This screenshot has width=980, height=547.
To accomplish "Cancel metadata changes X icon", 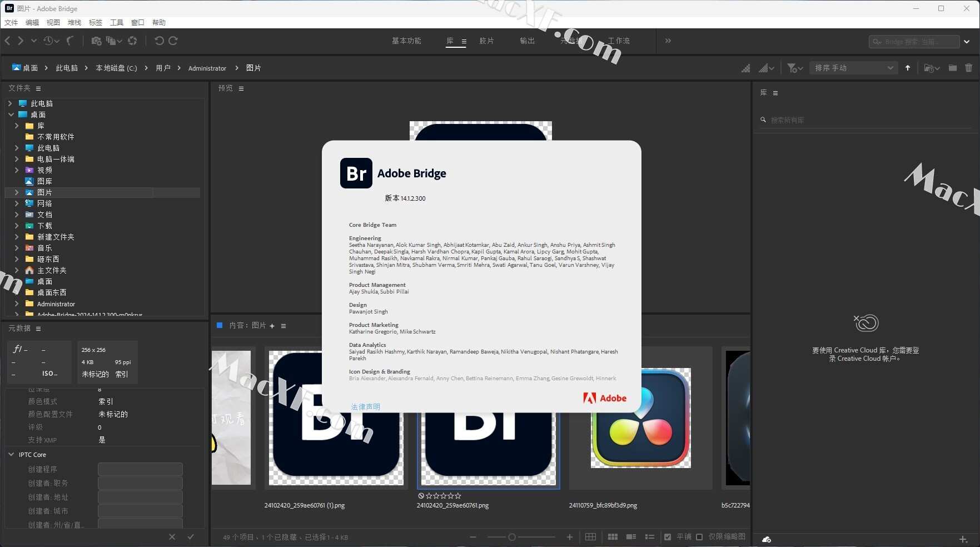I will tap(172, 536).
